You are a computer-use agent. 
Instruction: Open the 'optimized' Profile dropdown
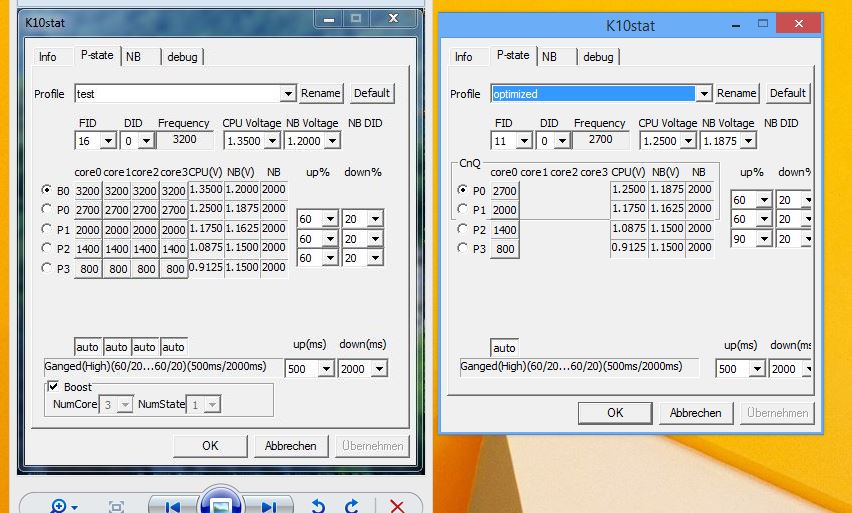point(704,93)
